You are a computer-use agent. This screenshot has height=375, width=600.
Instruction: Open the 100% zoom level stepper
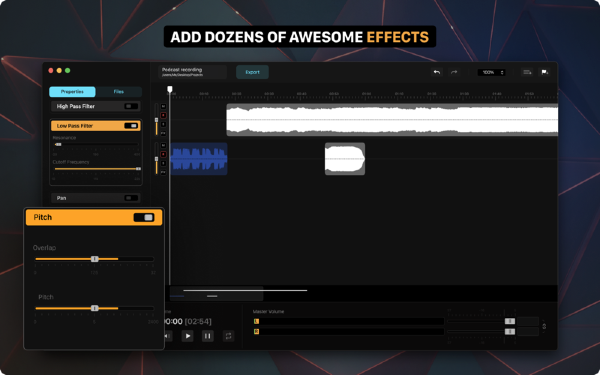pos(491,72)
